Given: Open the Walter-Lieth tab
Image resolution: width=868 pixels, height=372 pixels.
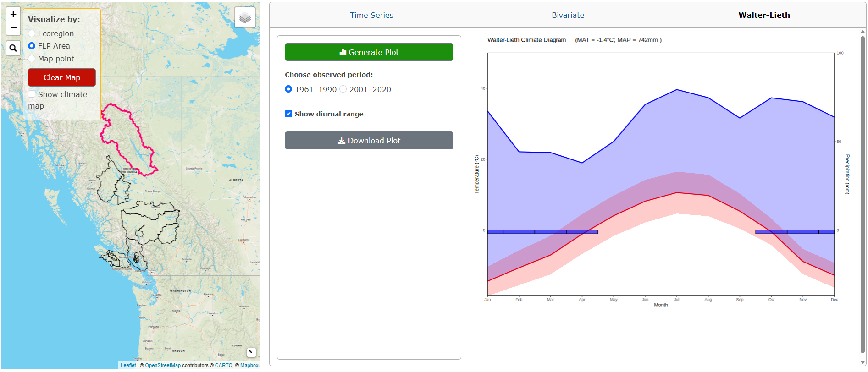Looking at the screenshot, I should pyautogui.click(x=764, y=15).
